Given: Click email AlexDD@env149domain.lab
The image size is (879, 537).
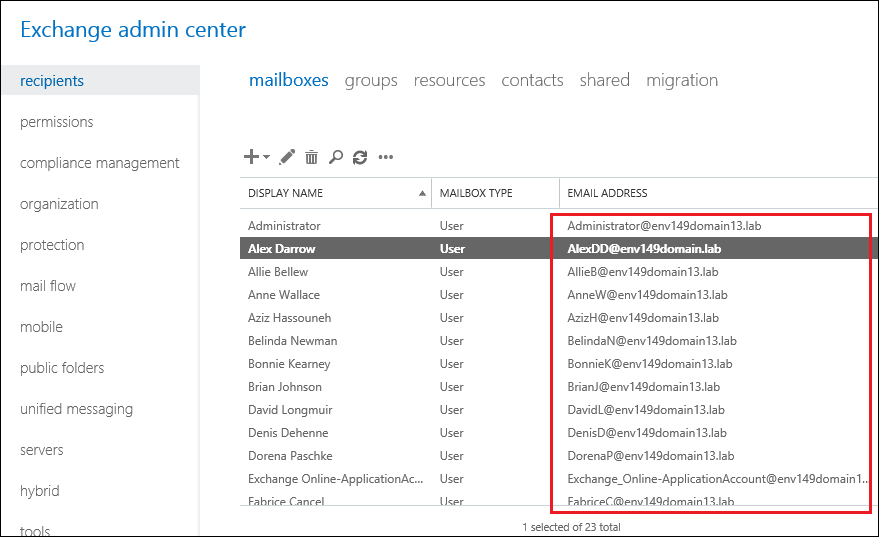Looking at the screenshot, I should click(644, 248).
